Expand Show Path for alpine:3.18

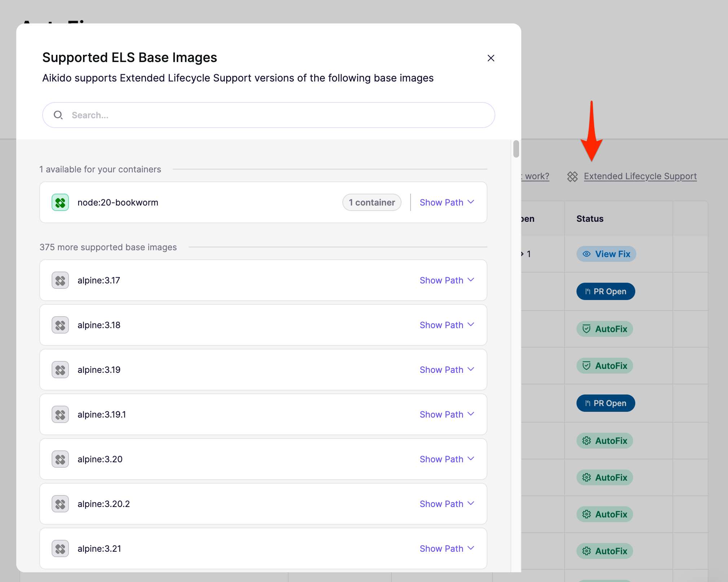[x=447, y=325]
